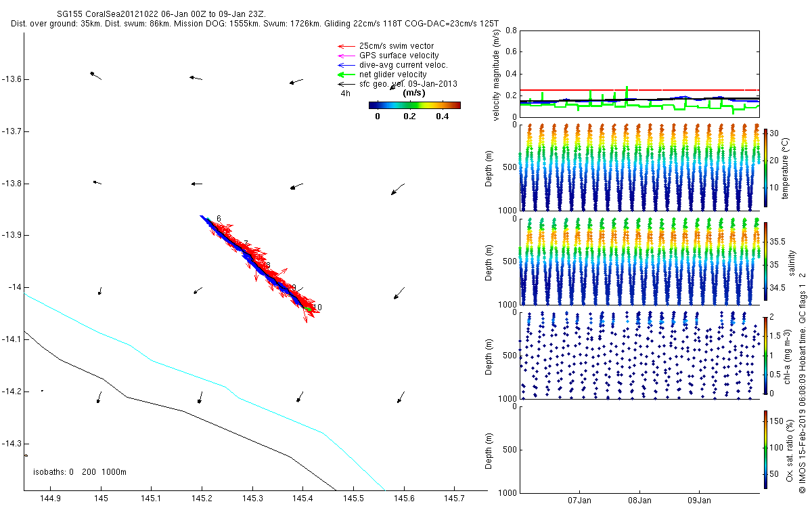
Task: Click the '0.2' tick of the velocity colorbar
Action: point(409,116)
